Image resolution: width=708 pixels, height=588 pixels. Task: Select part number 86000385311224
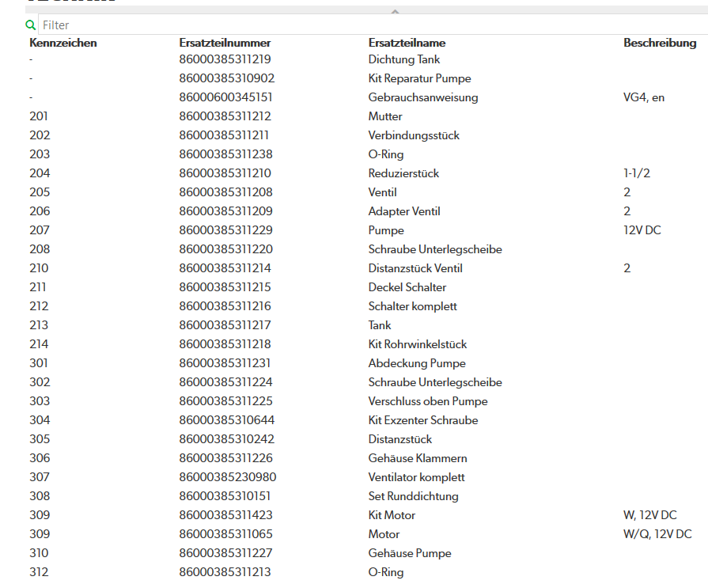coord(225,381)
